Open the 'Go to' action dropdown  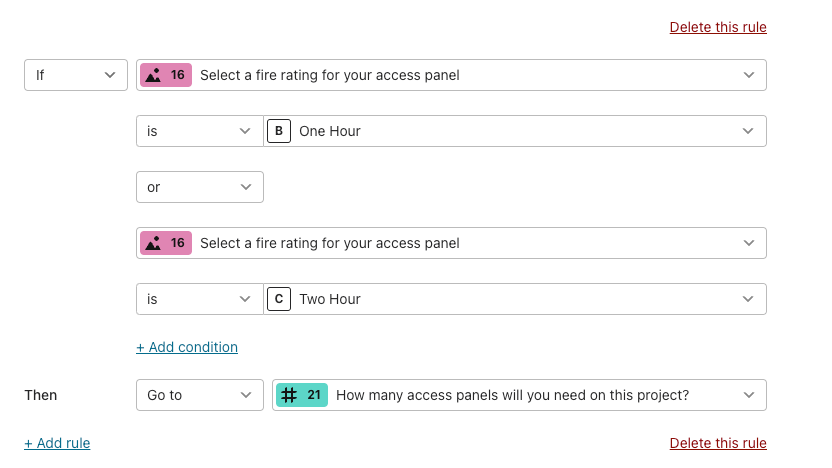200,395
